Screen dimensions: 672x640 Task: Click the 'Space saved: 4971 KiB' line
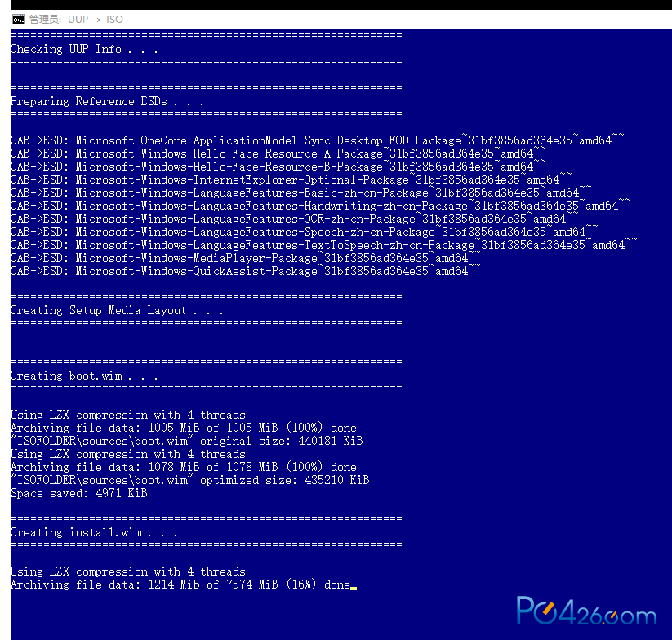pyautogui.click(x=79, y=493)
